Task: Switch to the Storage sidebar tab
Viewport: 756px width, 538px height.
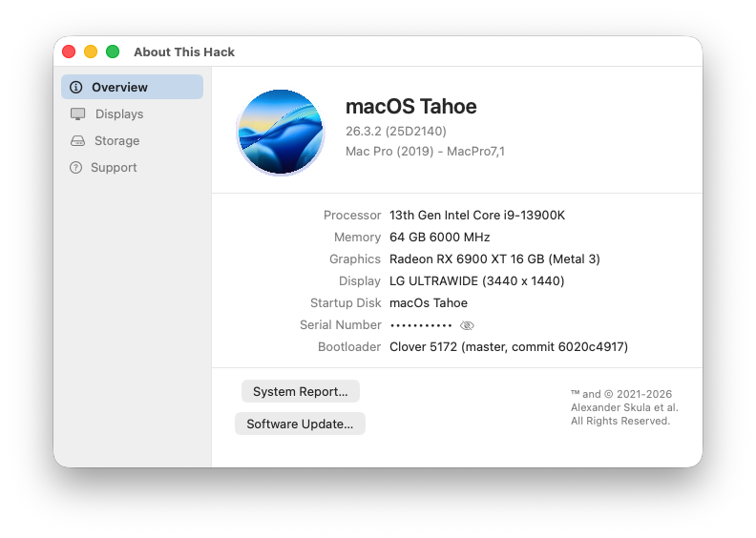Action: click(132, 140)
